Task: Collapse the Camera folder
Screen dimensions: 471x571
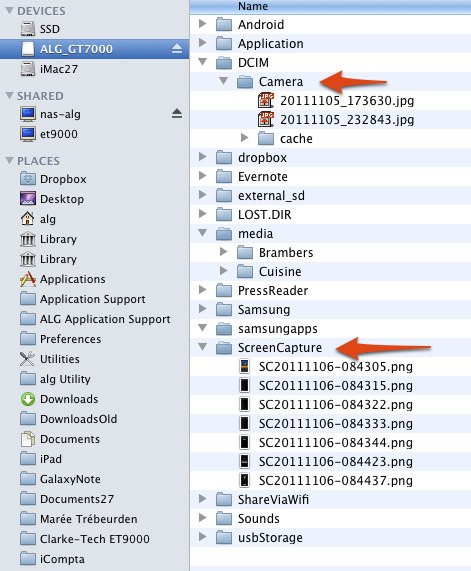Action: [x=224, y=81]
